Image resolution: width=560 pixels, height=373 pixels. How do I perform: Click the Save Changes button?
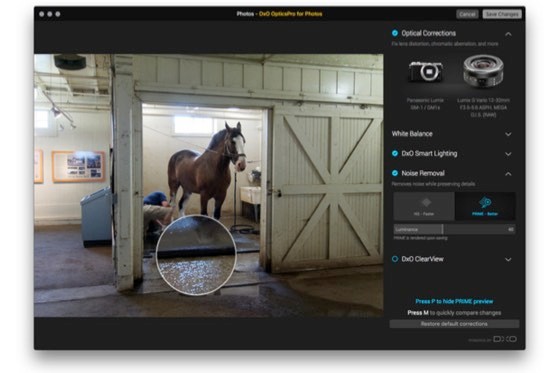click(502, 14)
